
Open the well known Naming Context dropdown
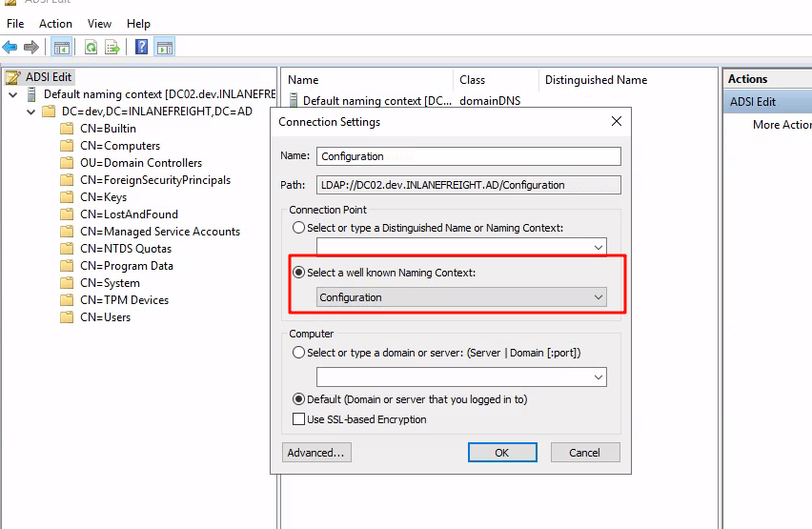tap(599, 297)
